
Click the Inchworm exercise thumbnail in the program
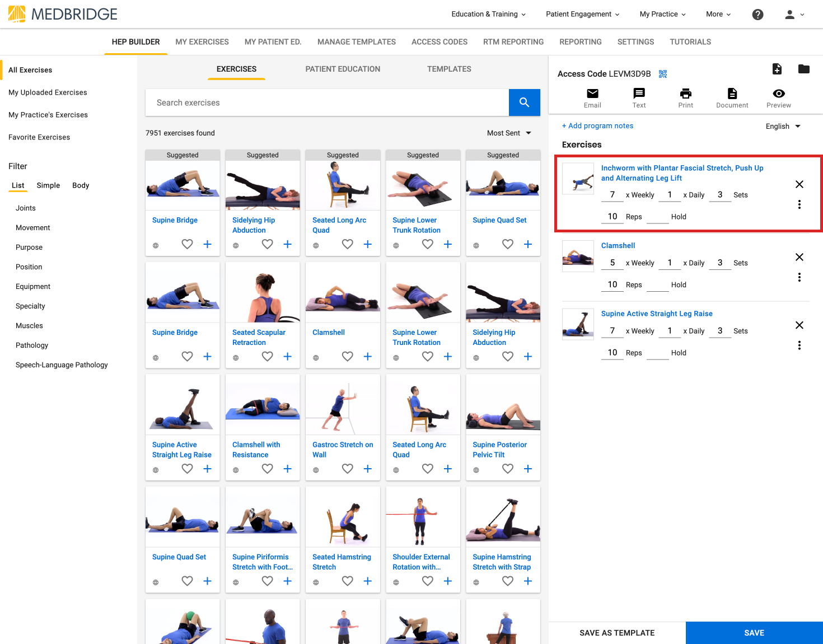(x=578, y=179)
